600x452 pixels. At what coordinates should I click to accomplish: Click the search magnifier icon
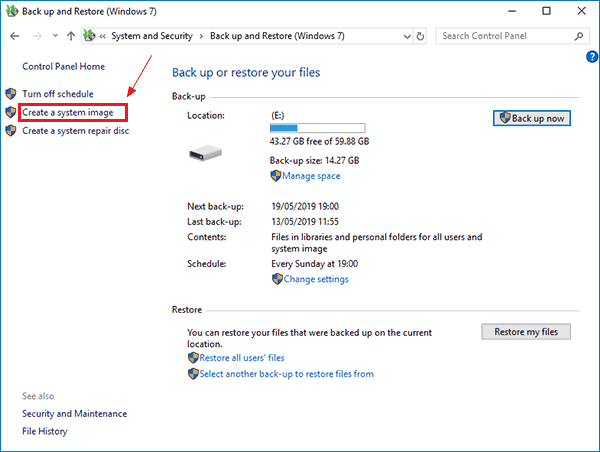pyautogui.click(x=579, y=36)
